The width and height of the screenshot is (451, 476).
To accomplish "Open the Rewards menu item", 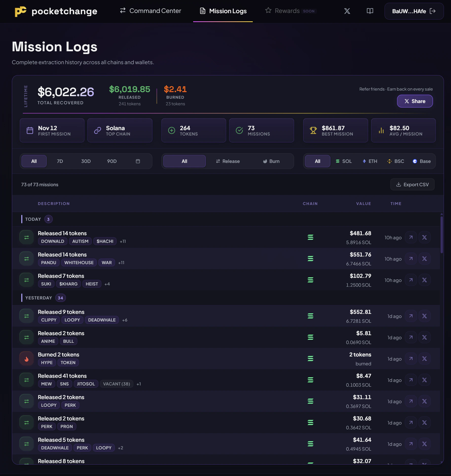I will click(287, 11).
